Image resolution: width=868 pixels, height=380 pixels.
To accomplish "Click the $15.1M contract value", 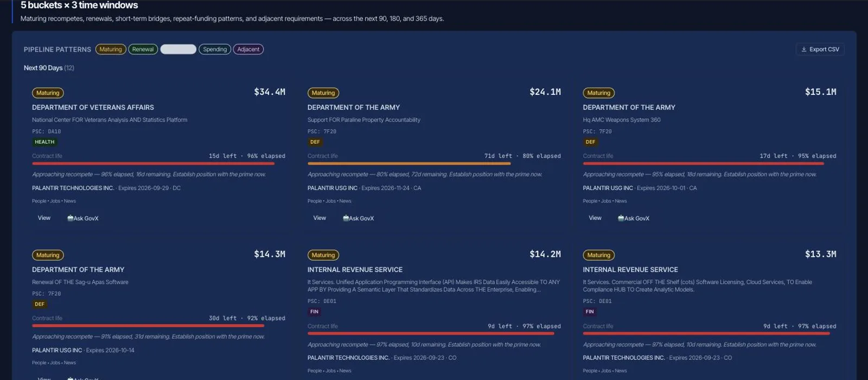I will coord(821,92).
